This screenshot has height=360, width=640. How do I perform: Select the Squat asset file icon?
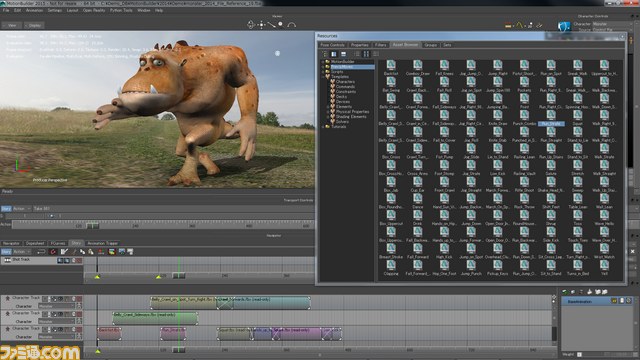pos(577,115)
